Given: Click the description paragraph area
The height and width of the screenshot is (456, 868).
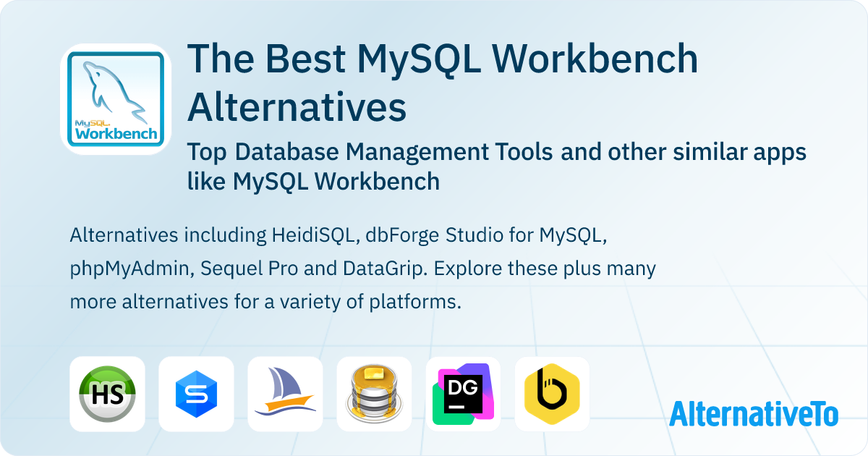Looking at the screenshot, I should coord(362,266).
